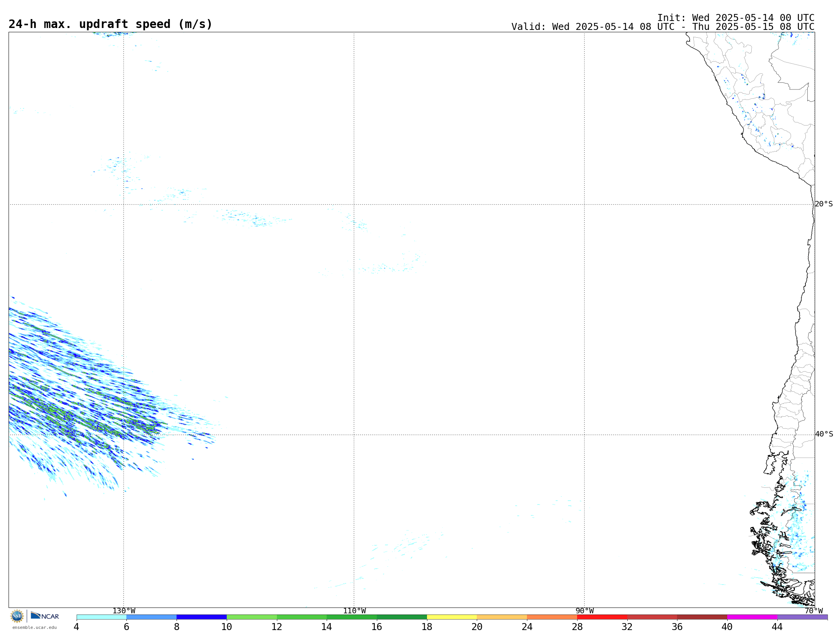
Task: Click the light orange 20-24 colorbar swatch
Action: point(502,617)
